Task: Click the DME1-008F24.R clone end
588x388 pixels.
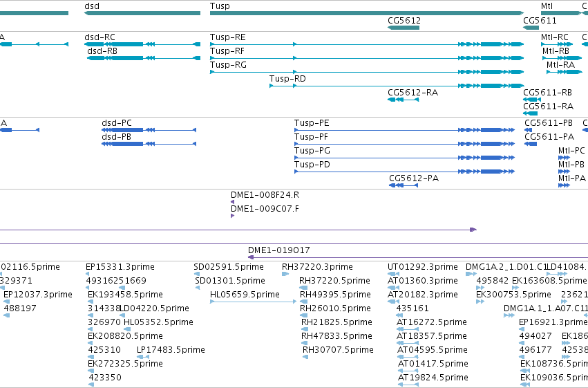Action: coord(232,202)
